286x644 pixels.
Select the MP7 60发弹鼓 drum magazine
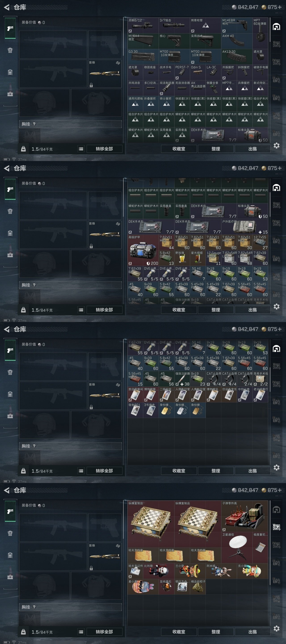point(260,33)
